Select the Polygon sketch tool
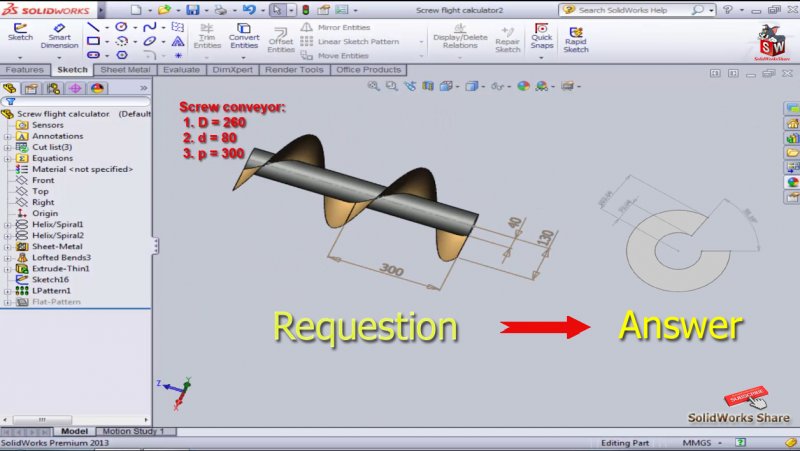 pyautogui.click(x=121, y=55)
